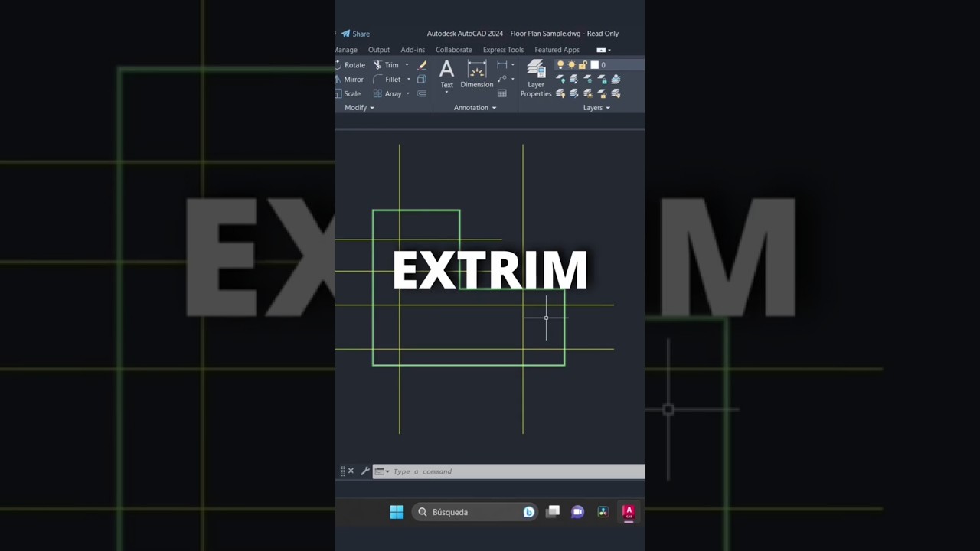
Task: Click the layer Unisolate icon
Action: tap(574, 93)
